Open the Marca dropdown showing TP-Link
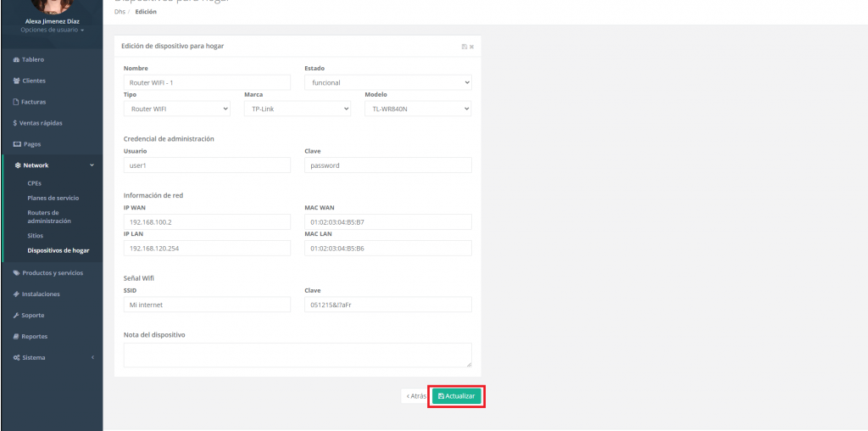The image size is (868, 431). [297, 109]
